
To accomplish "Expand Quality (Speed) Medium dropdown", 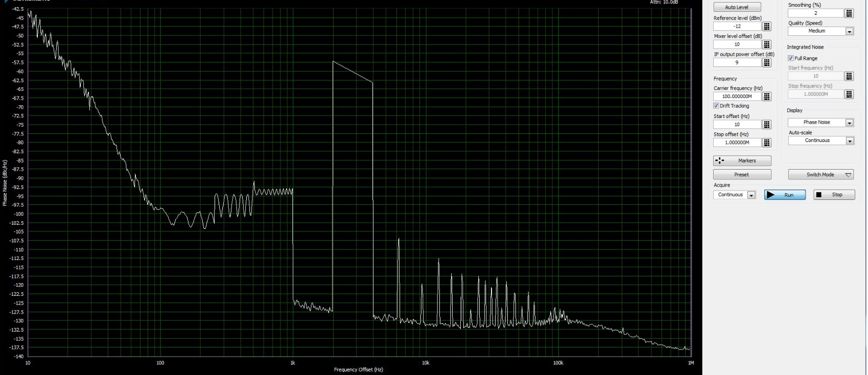I will click(x=849, y=31).
